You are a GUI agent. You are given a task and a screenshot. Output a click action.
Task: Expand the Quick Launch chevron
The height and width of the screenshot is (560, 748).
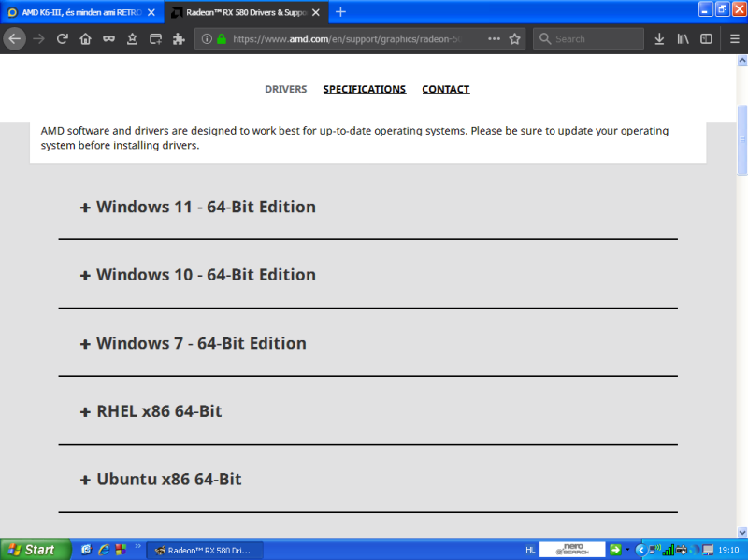coord(137,546)
